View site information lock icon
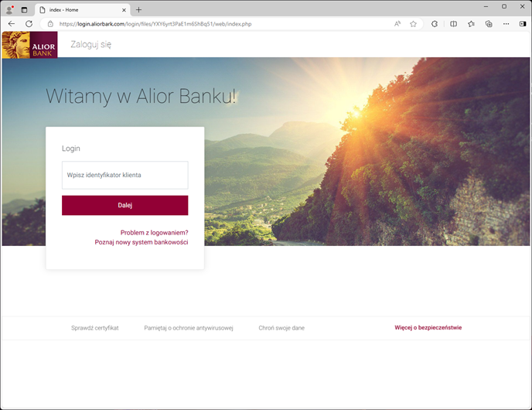This screenshot has width=532, height=410. click(x=50, y=24)
